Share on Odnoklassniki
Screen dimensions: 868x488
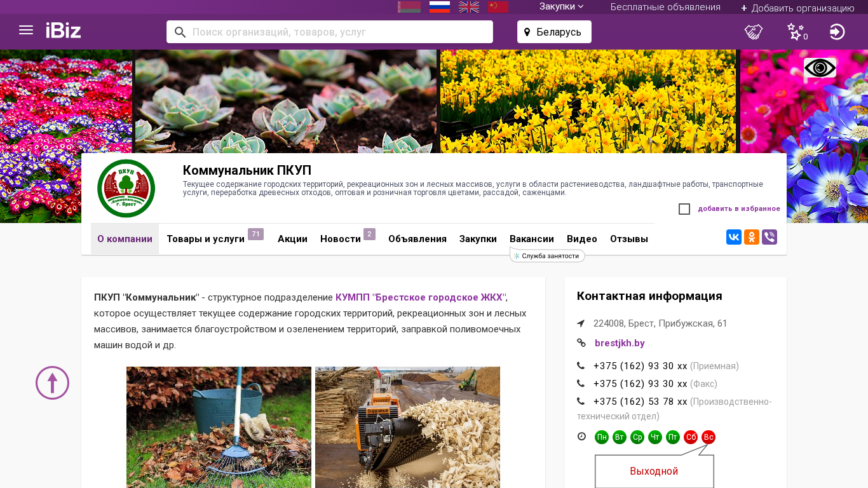click(752, 237)
